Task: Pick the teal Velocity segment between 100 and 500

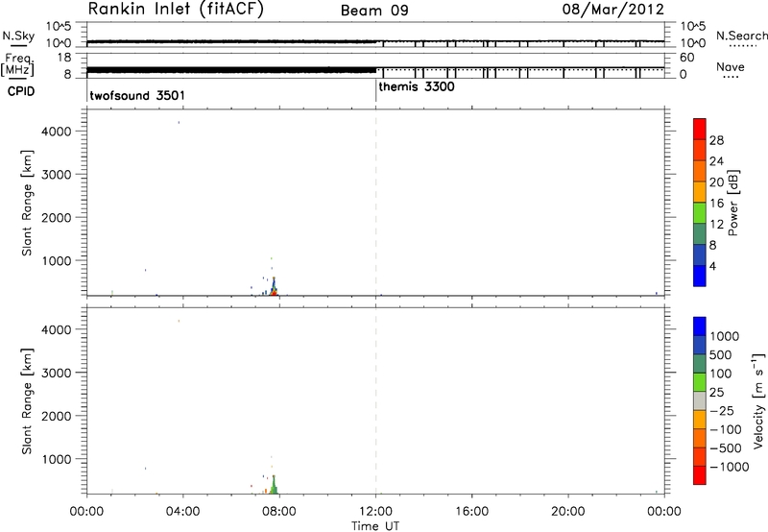Action: coord(700,364)
